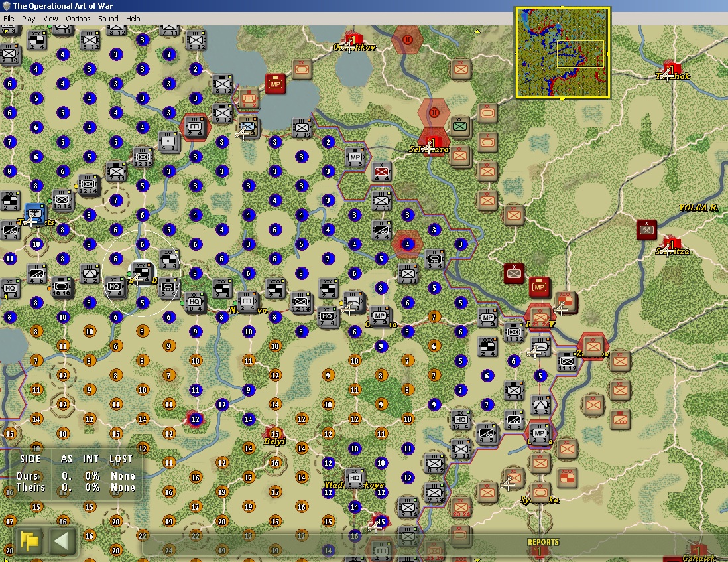The width and height of the screenshot is (728, 562).
Task: Select the blue air unit at Toropets
Action: [x=35, y=214]
